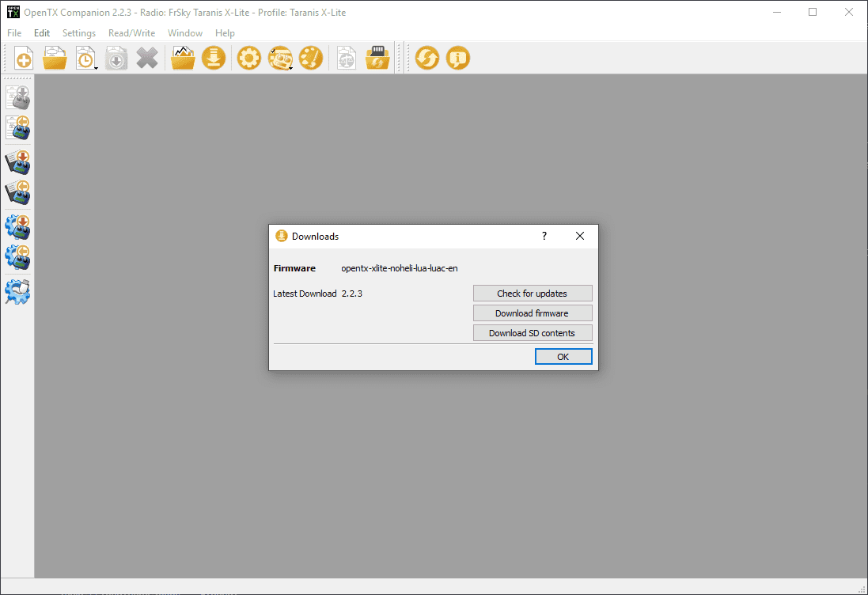The height and width of the screenshot is (595, 868).
Task: Open the Edit menu
Action: tap(41, 33)
